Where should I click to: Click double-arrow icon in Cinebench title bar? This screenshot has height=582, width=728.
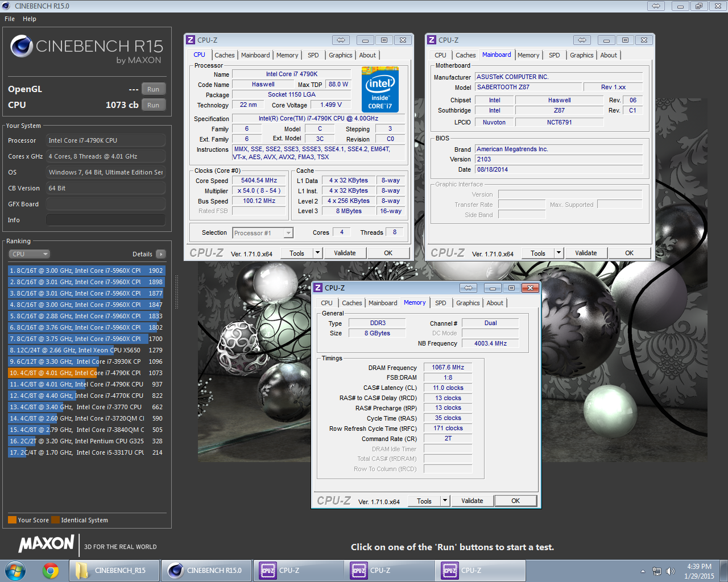click(656, 6)
